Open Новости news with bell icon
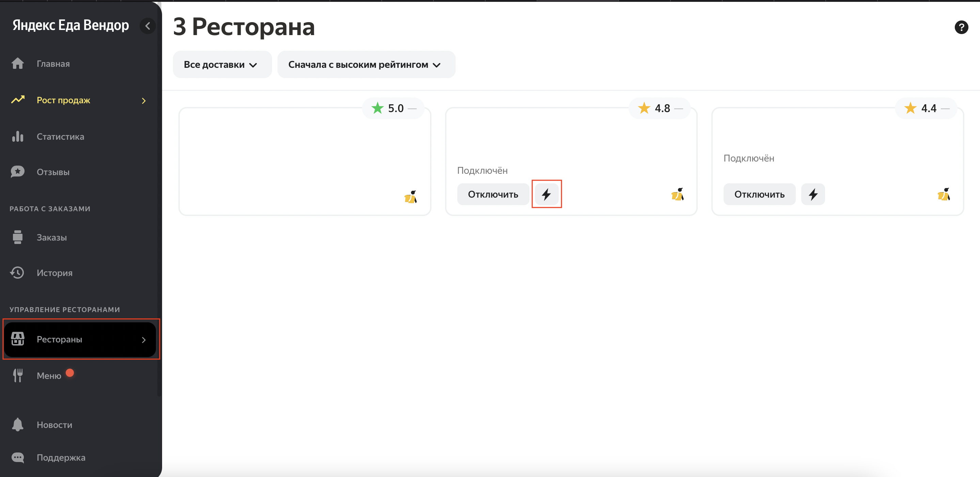Viewport: 980px width, 477px height. [54, 425]
